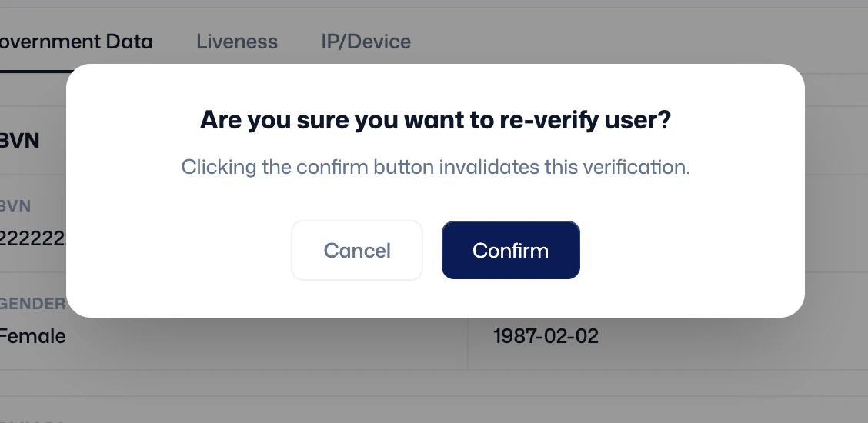Switch to the Liveness tab
The height and width of the screenshot is (423, 868).
point(237,42)
